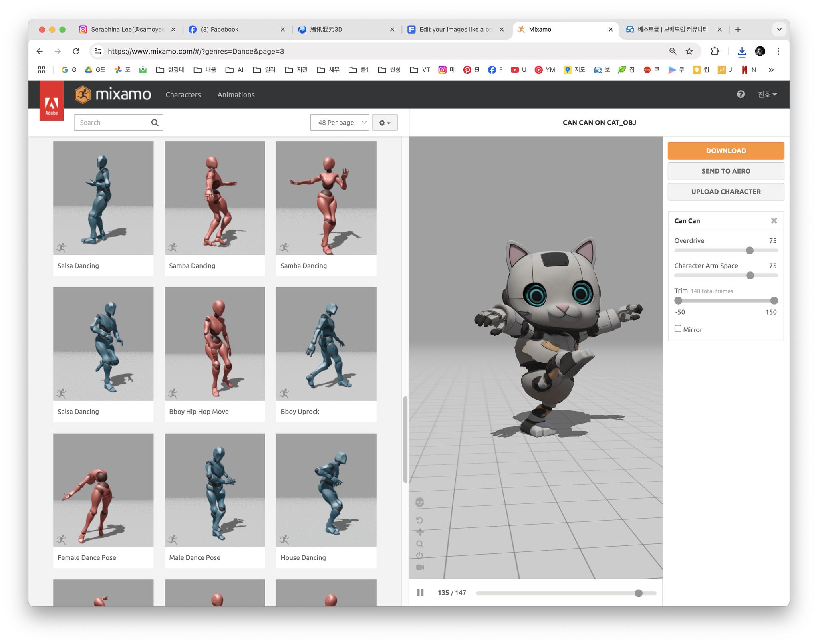Select the pan move-arrows viewport icon
This screenshot has width=818, height=644.
click(x=420, y=532)
